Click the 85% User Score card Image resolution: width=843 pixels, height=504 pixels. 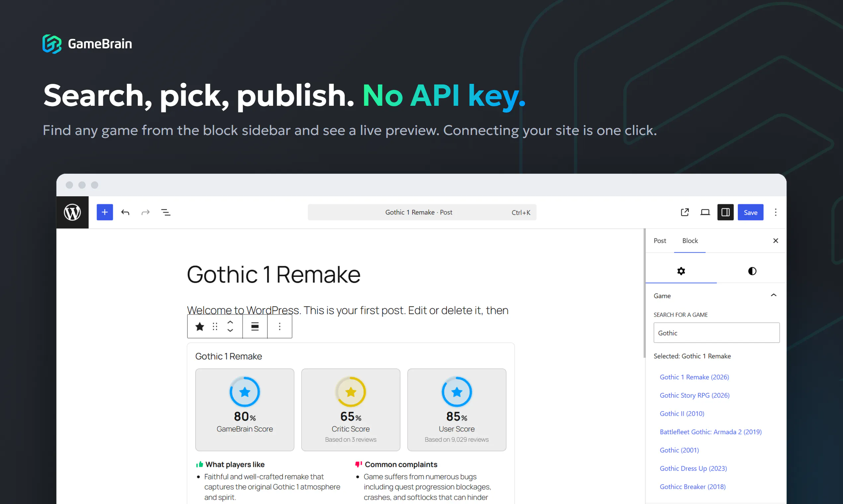coord(457,410)
